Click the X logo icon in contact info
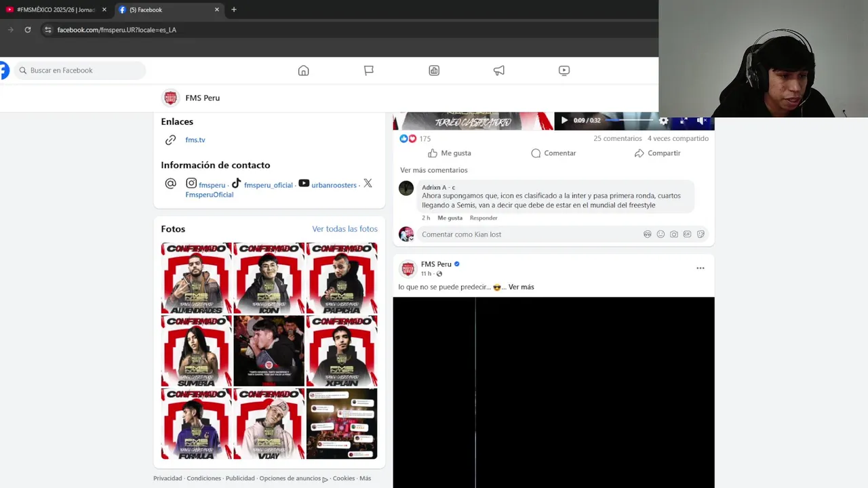Screen dimensions: 868x488 368,183
